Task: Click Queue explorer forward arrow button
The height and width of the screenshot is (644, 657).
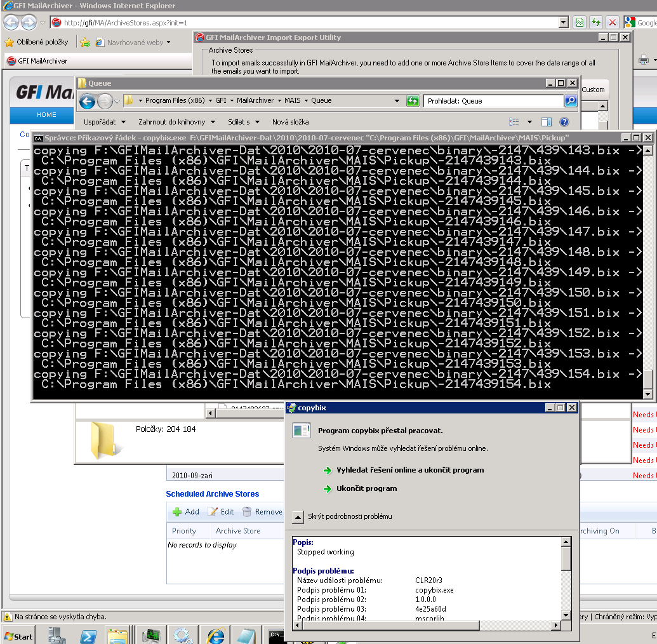Action: [105, 101]
